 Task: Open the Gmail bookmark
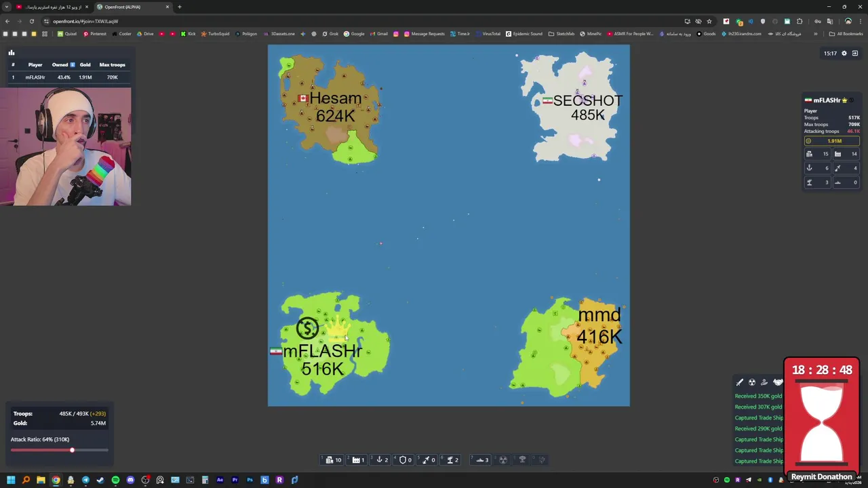[x=378, y=34]
